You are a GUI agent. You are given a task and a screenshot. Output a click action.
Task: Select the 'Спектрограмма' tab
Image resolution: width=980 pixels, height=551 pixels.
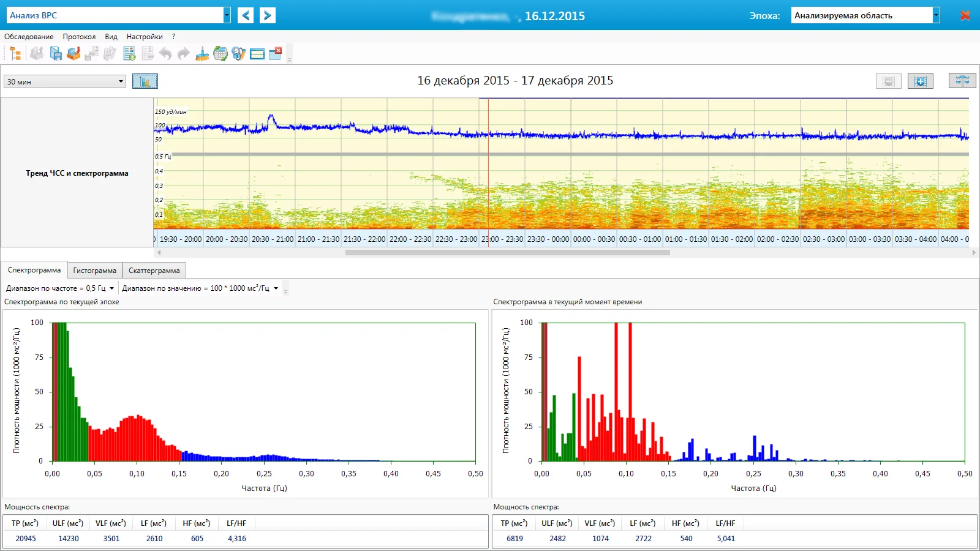tap(34, 270)
